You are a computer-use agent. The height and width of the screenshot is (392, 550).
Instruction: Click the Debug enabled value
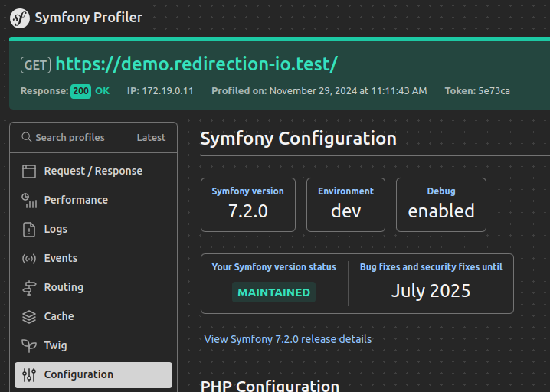[x=441, y=211]
